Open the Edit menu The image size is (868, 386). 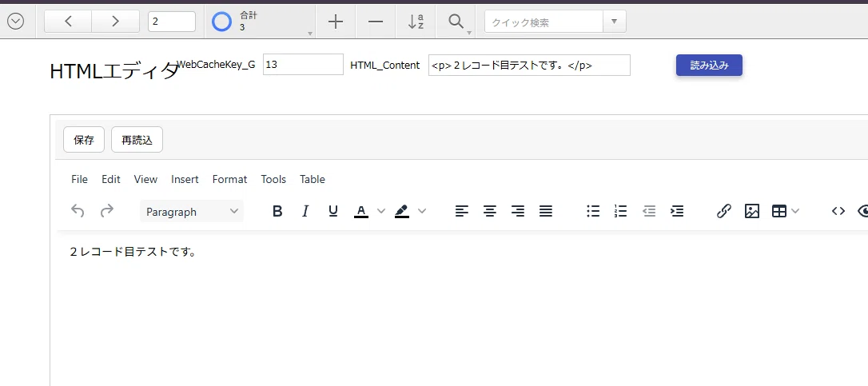[x=111, y=180]
